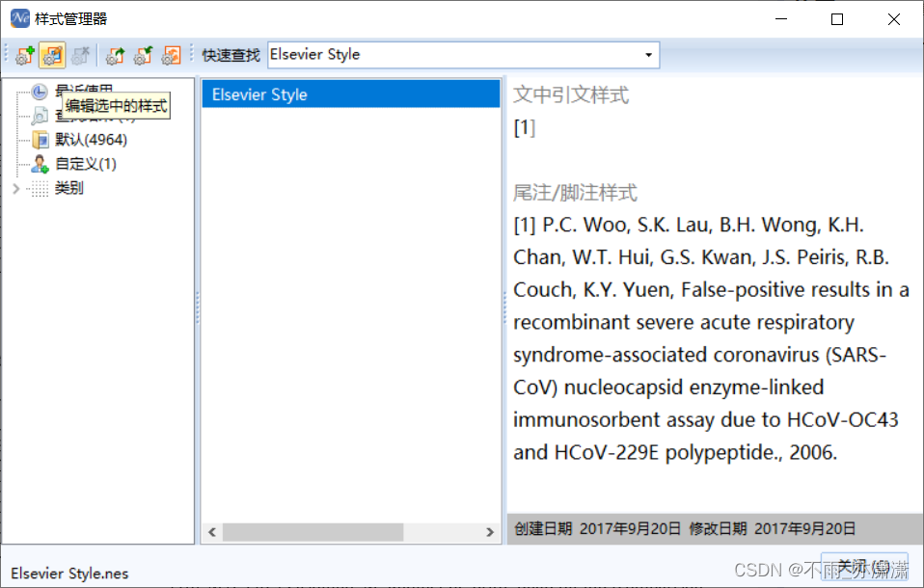Click the 修改日期 2017年9月20日 text
This screenshot has width=924, height=588.
[772, 528]
